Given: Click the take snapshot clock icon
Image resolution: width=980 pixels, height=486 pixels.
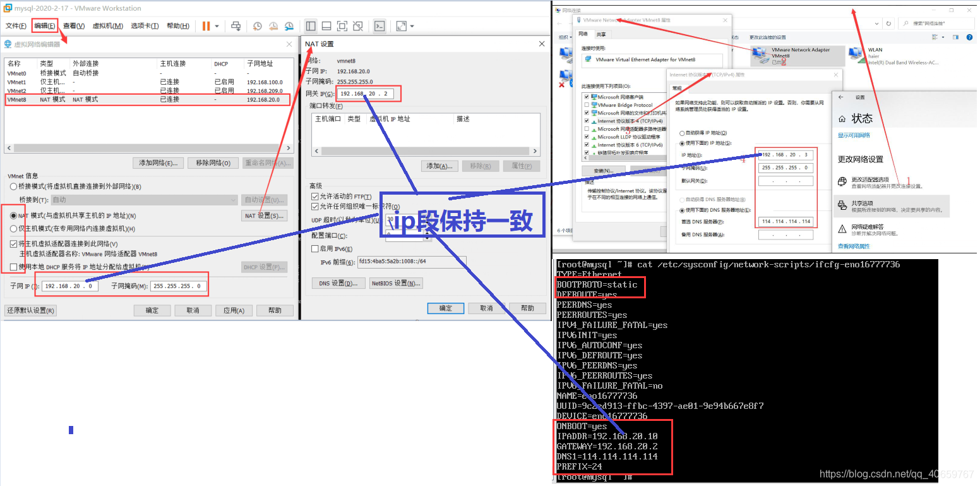Looking at the screenshot, I should click(x=258, y=26).
